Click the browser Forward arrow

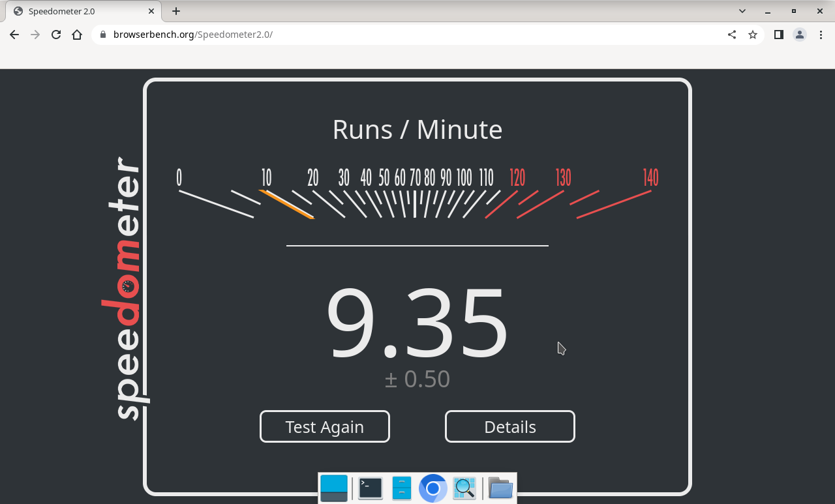click(35, 35)
